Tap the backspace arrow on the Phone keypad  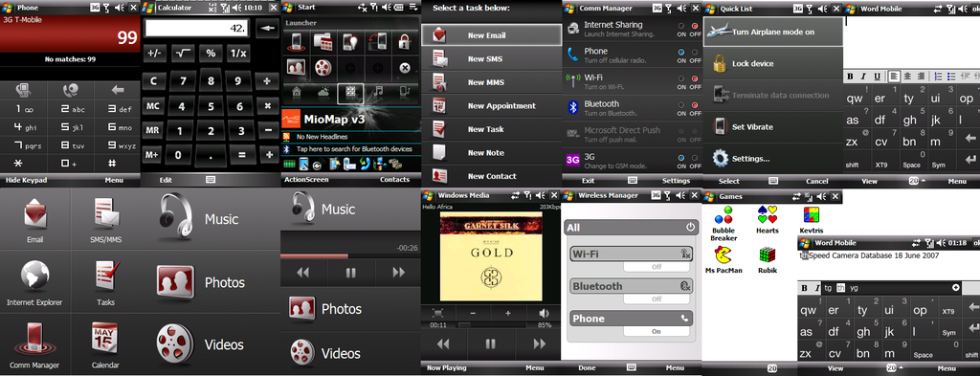[x=118, y=90]
